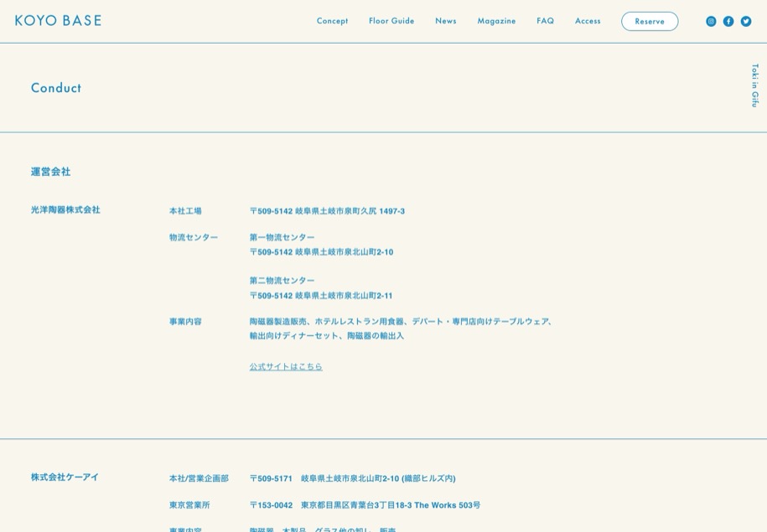Follow the 公式サイトはこちら link
This screenshot has height=532, width=767.
pyautogui.click(x=286, y=366)
